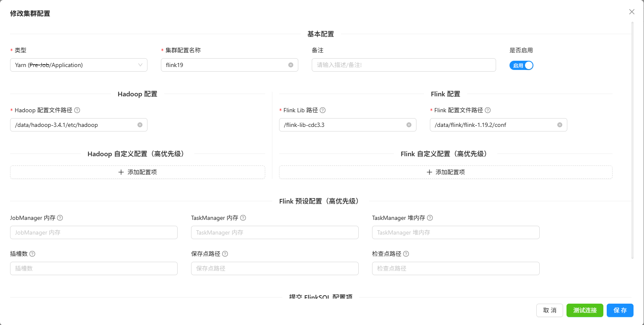Focus the TaskManager 内存 input

click(x=275, y=232)
